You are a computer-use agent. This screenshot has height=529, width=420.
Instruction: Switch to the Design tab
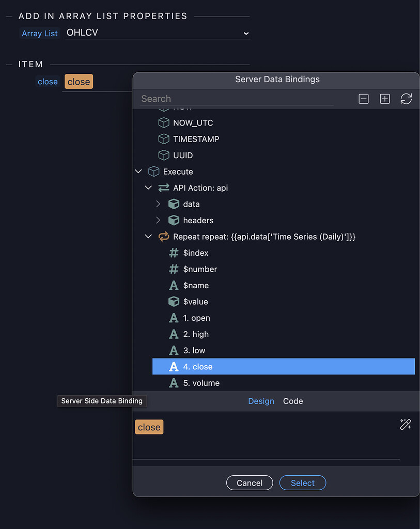(261, 401)
